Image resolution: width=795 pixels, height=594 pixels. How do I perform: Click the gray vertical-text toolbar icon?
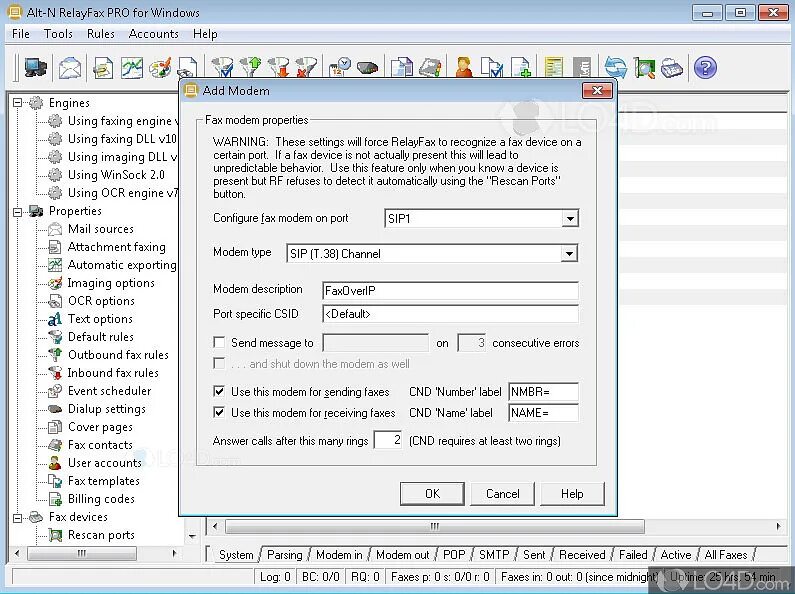[582, 67]
